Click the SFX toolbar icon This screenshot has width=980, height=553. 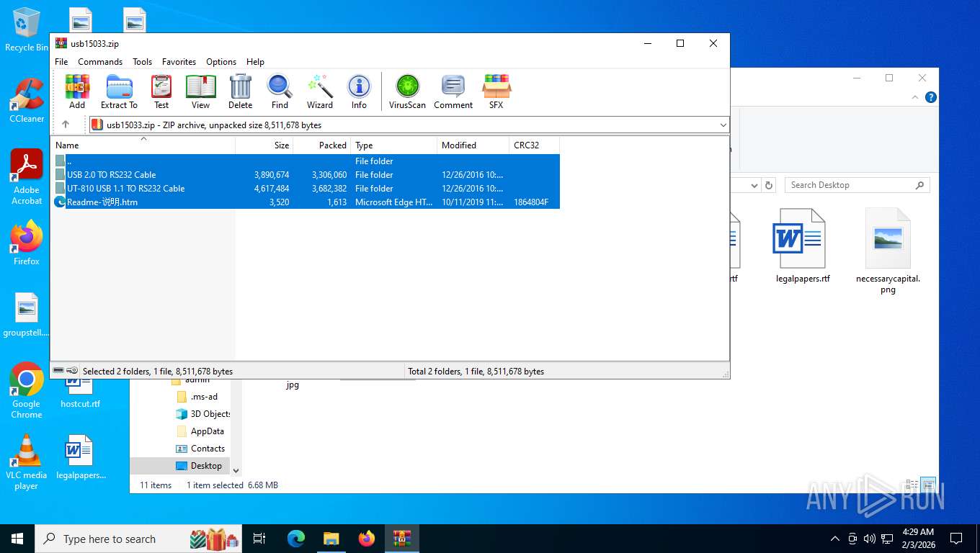click(x=496, y=91)
